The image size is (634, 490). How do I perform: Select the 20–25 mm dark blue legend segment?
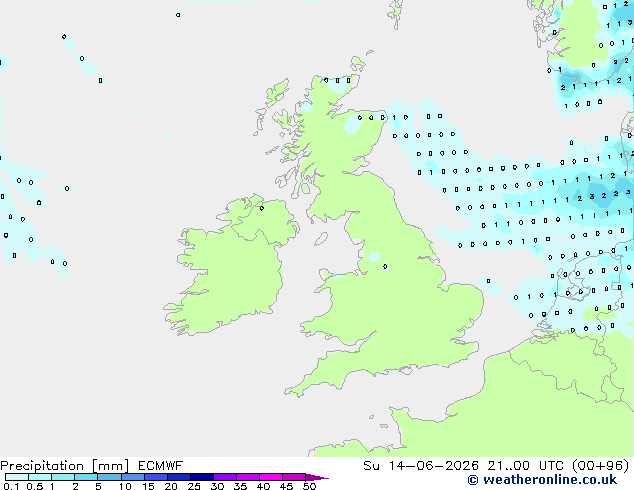pos(178,477)
